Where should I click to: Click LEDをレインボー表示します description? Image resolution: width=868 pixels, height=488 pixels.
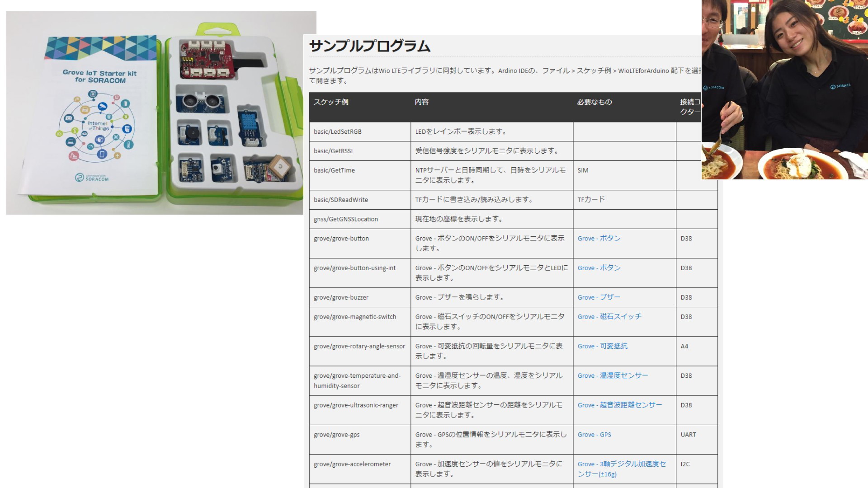[x=461, y=131]
